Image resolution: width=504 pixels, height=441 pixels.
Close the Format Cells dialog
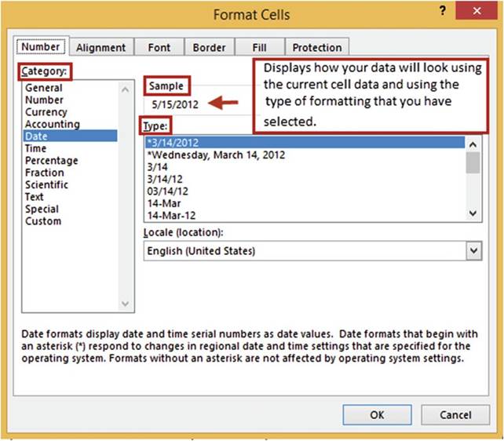(479, 13)
